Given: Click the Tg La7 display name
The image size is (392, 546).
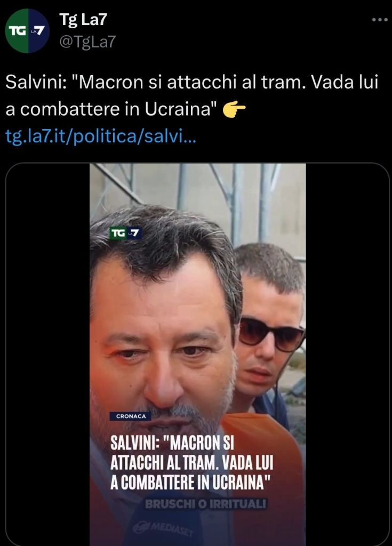Looking at the screenshot, I should [x=83, y=19].
